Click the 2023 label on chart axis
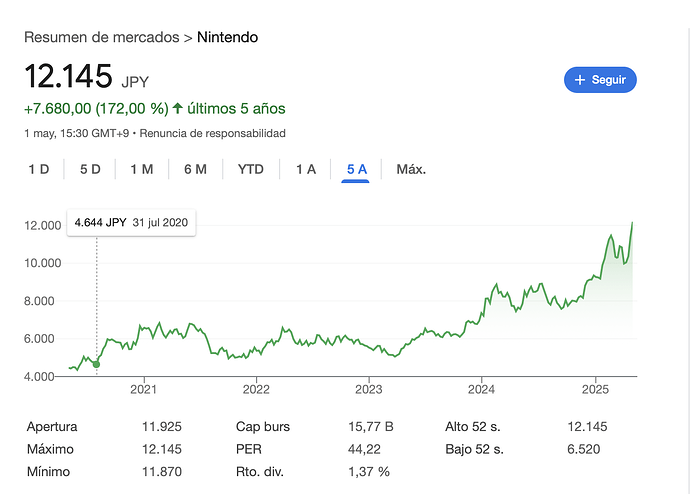690x494 pixels. click(369, 389)
